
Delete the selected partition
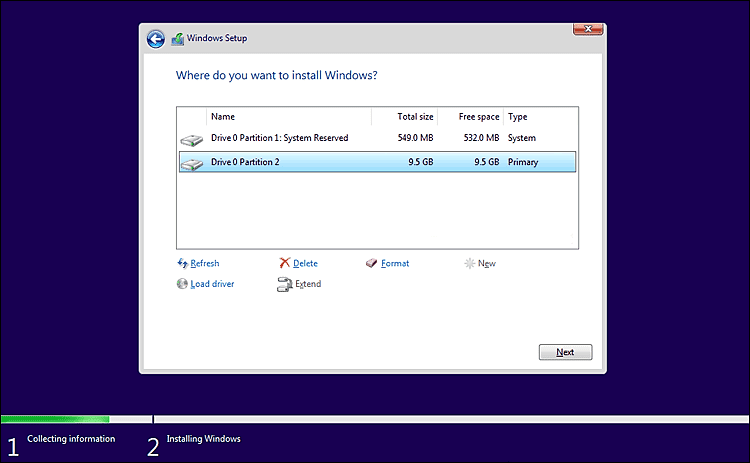point(305,263)
